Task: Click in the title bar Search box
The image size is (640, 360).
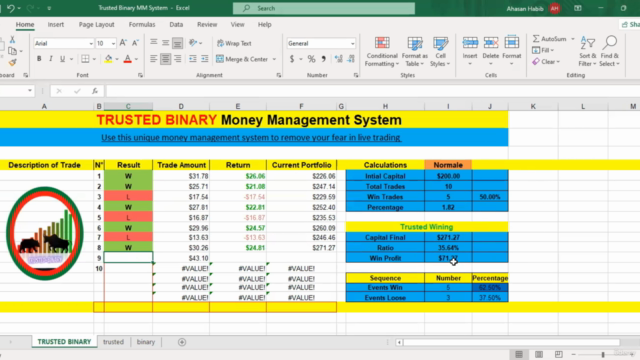Action: tap(324, 8)
